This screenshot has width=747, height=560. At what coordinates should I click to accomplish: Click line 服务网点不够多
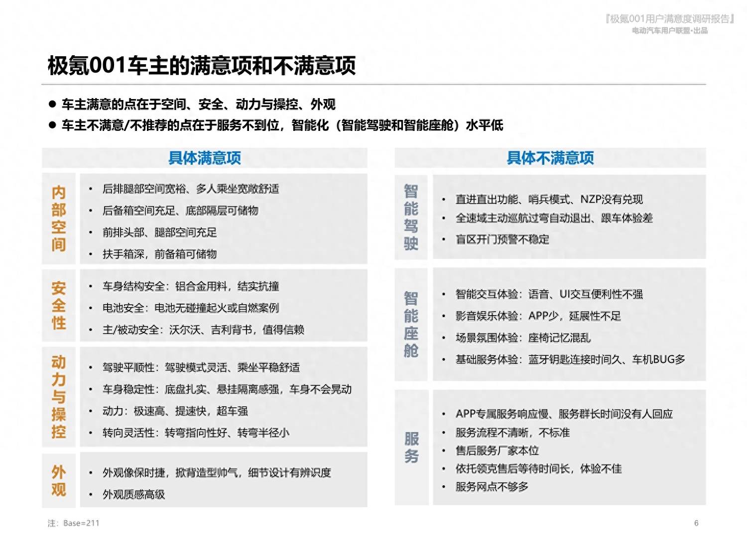(x=492, y=487)
